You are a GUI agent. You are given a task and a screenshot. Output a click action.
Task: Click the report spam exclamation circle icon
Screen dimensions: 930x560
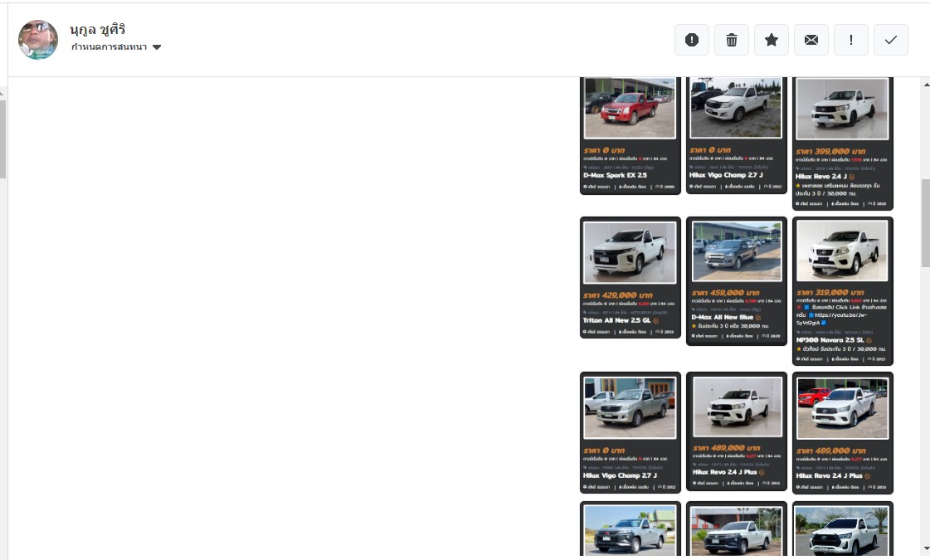[x=692, y=40]
